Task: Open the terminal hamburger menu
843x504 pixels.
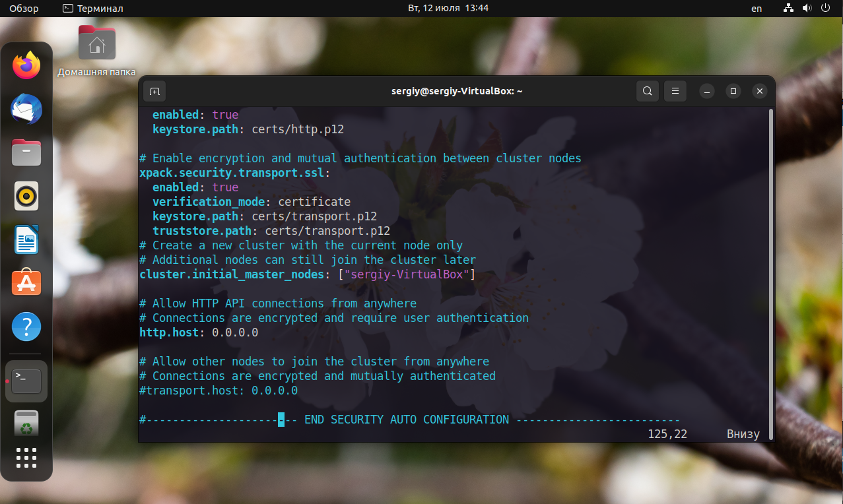Action: point(675,91)
